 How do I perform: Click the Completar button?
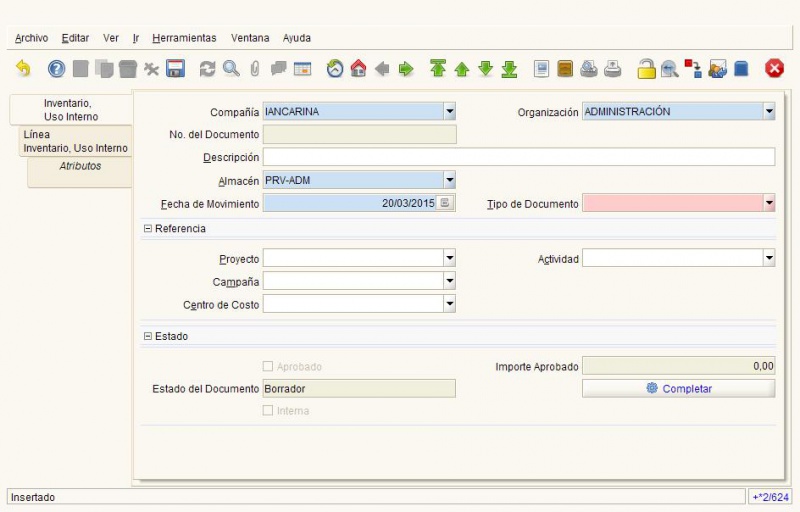(x=679, y=389)
